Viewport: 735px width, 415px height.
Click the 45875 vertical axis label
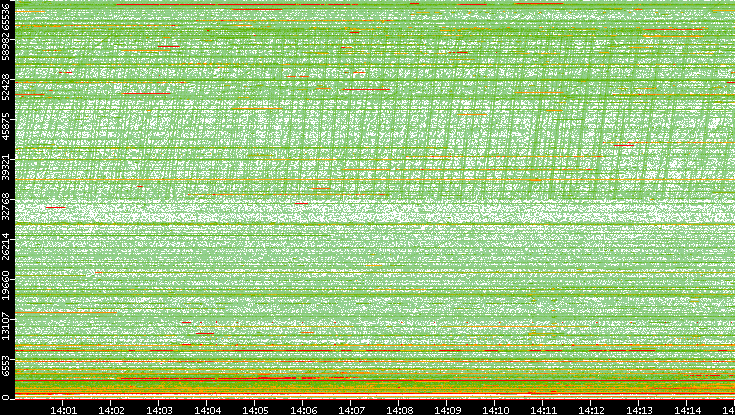(5, 126)
